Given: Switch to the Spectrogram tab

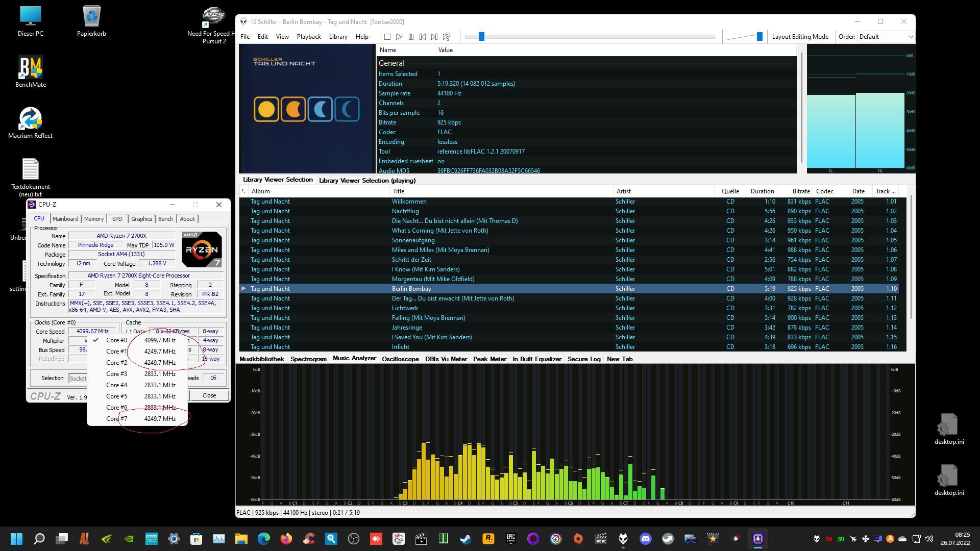Looking at the screenshot, I should [x=308, y=359].
